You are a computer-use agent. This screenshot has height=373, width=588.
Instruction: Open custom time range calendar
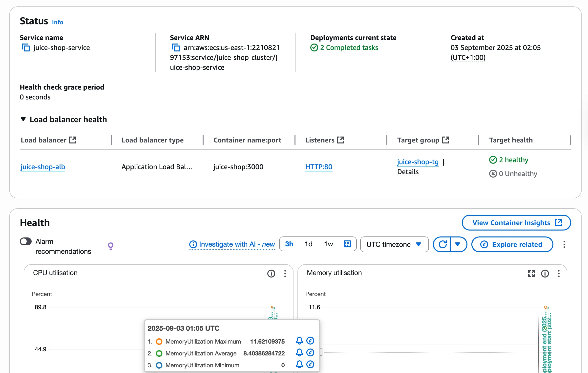click(347, 244)
